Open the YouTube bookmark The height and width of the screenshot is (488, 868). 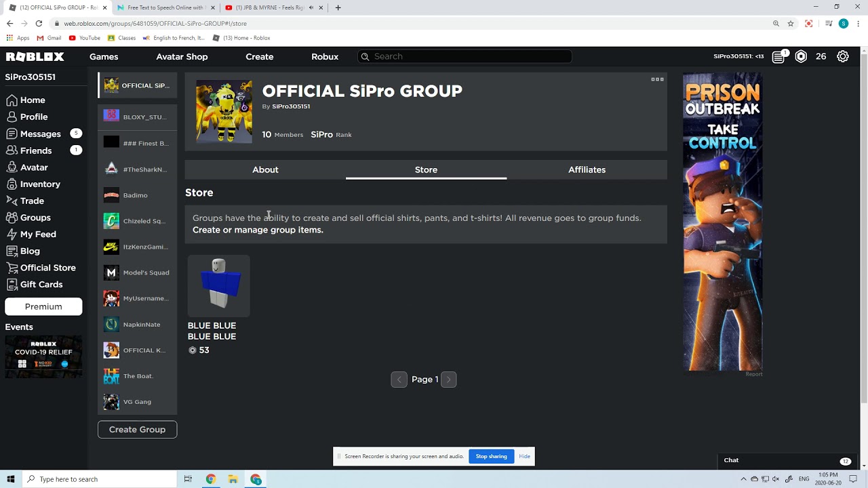tap(85, 38)
